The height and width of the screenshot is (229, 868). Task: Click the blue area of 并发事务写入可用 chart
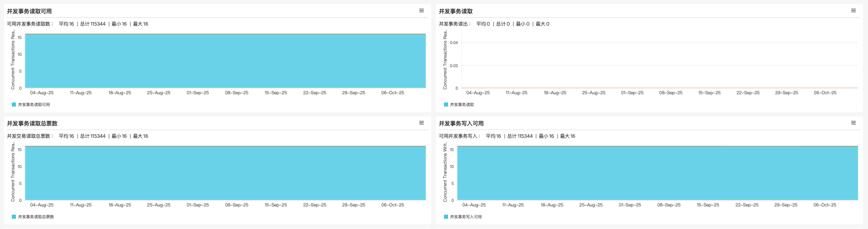pos(657,173)
